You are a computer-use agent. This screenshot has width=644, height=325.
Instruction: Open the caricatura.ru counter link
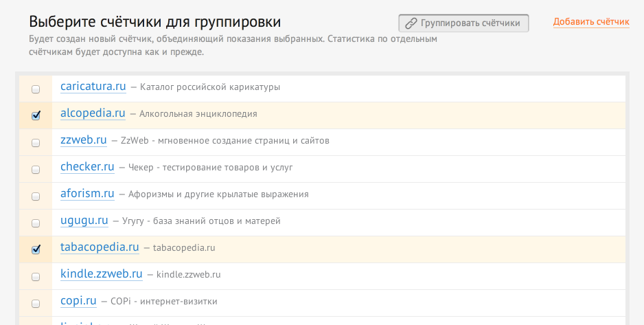coord(93,87)
